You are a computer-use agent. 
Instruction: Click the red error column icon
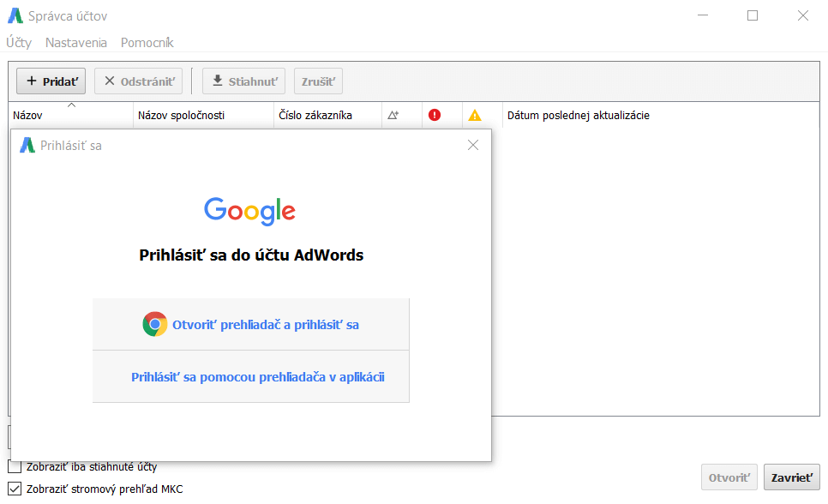[435, 115]
